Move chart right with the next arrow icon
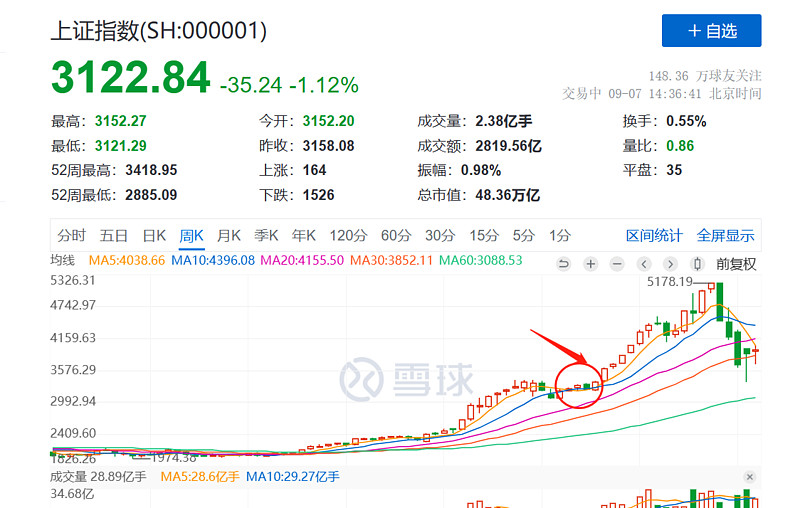Viewport: 800px width, 508px height. pos(670,264)
